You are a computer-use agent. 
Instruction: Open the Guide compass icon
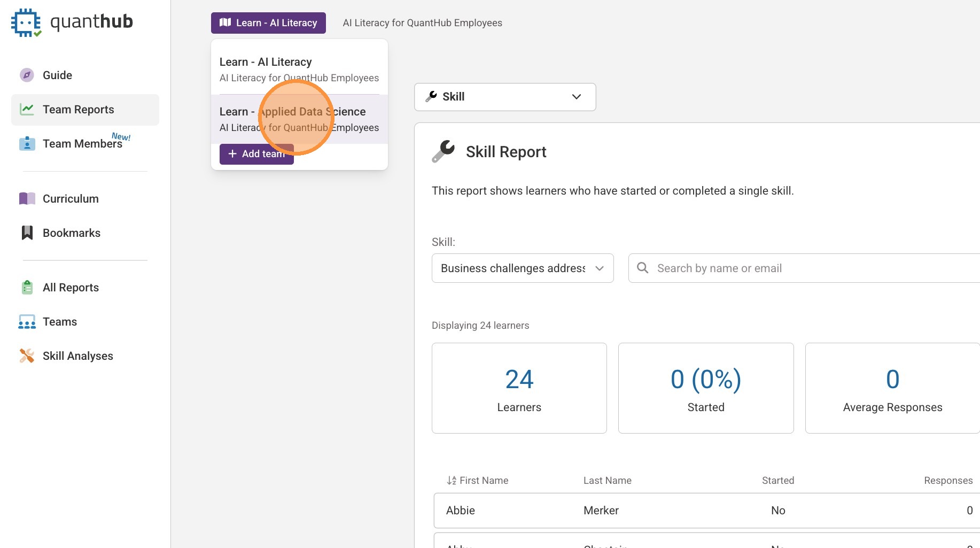(27, 75)
